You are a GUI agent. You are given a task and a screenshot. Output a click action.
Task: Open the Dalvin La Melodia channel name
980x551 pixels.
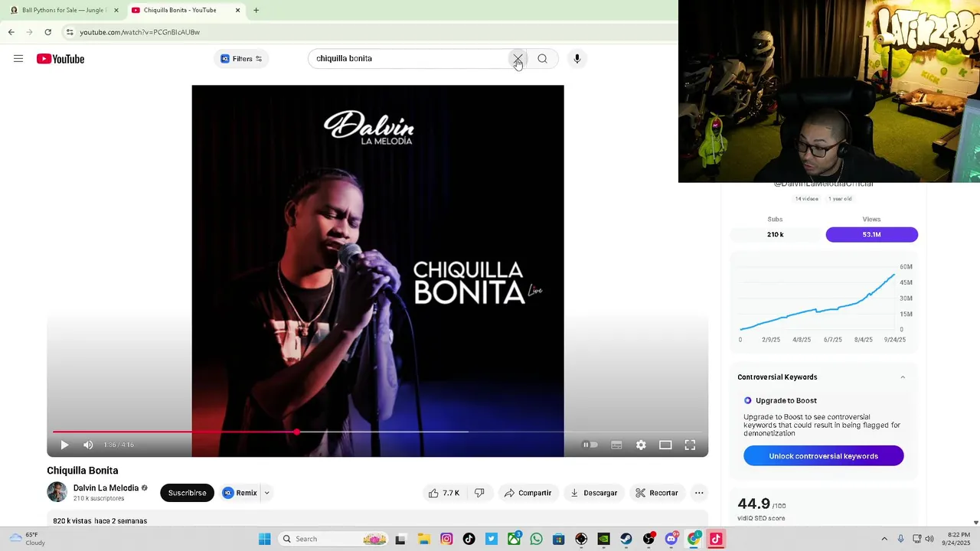click(x=106, y=488)
